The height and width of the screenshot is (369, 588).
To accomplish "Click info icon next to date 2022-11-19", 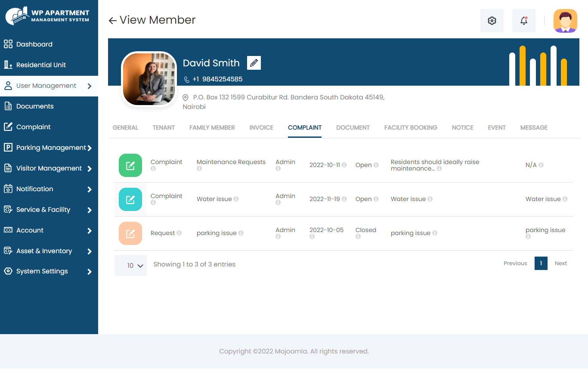I will click(x=344, y=199).
